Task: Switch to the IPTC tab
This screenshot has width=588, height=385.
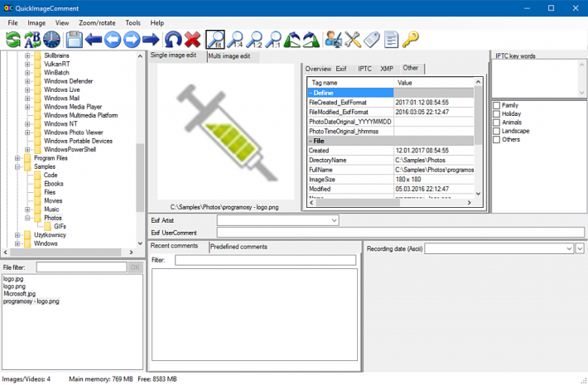Action: [x=364, y=69]
